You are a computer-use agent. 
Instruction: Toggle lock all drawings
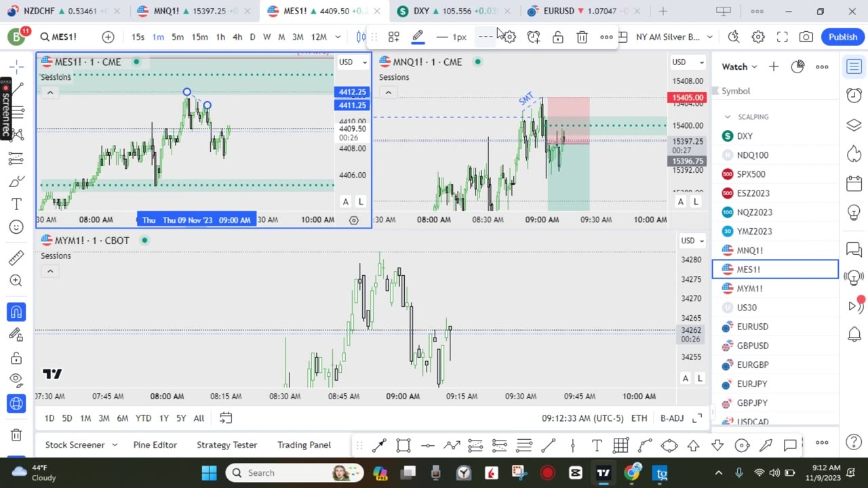coord(17,358)
